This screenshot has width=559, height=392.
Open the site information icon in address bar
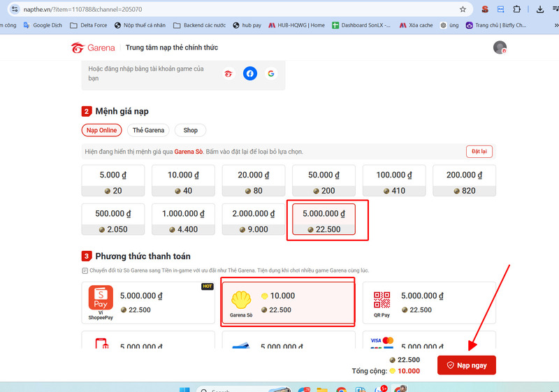pos(15,9)
